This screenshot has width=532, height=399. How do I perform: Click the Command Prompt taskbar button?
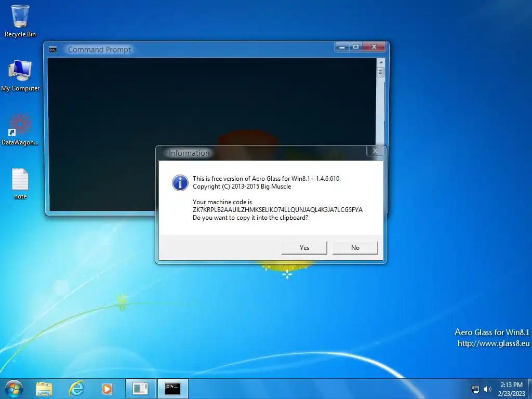tap(172, 389)
